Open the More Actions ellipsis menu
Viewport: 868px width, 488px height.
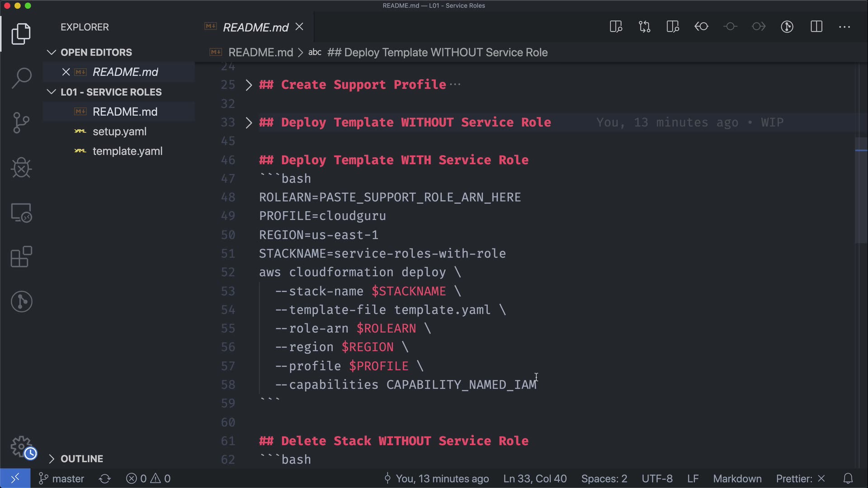[x=844, y=27]
